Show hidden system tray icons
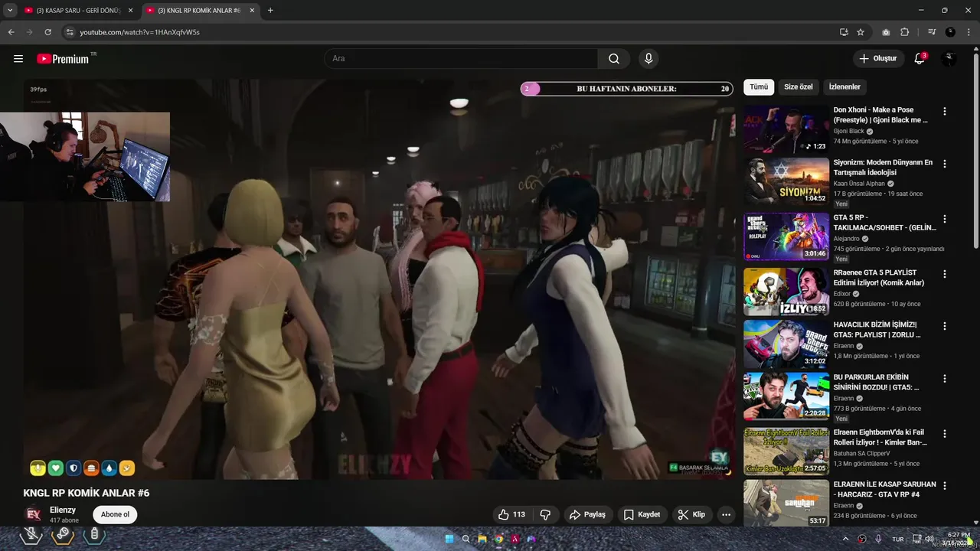Image resolution: width=980 pixels, height=551 pixels. pyautogui.click(x=846, y=539)
